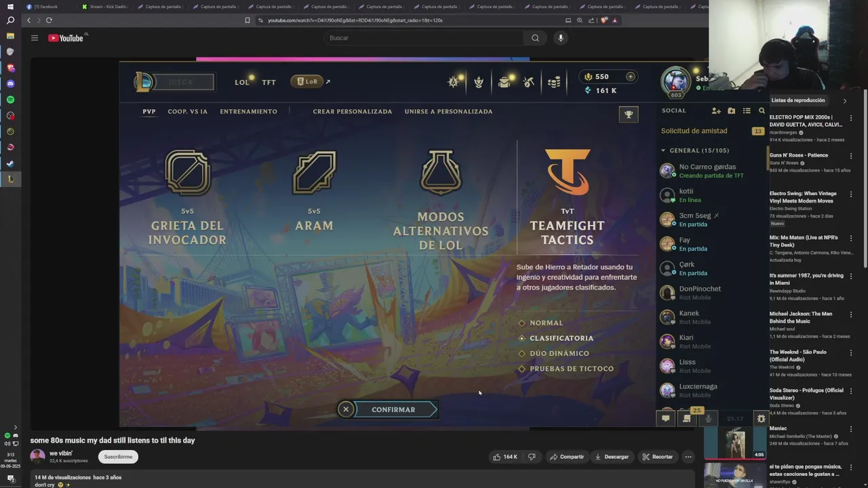Screen dimensions: 868x488
Task: Open the collection backpack icon
Action: click(x=504, y=82)
